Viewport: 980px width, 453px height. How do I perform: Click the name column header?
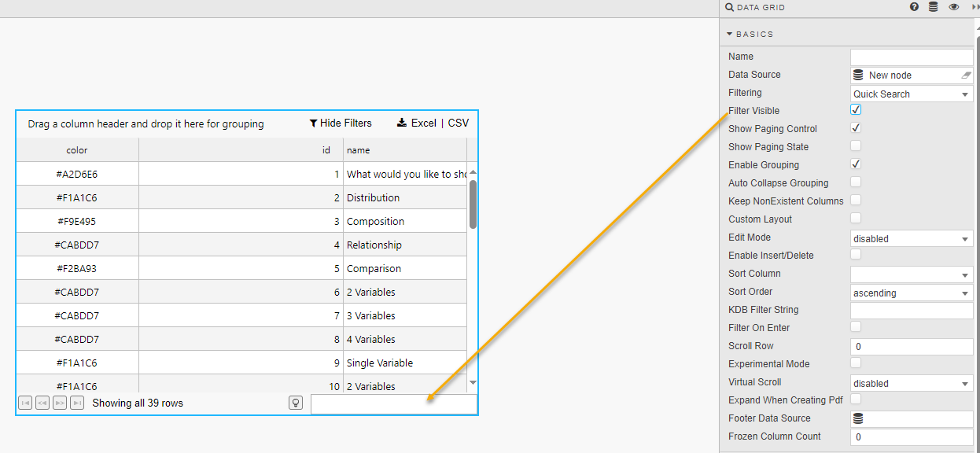click(404, 150)
